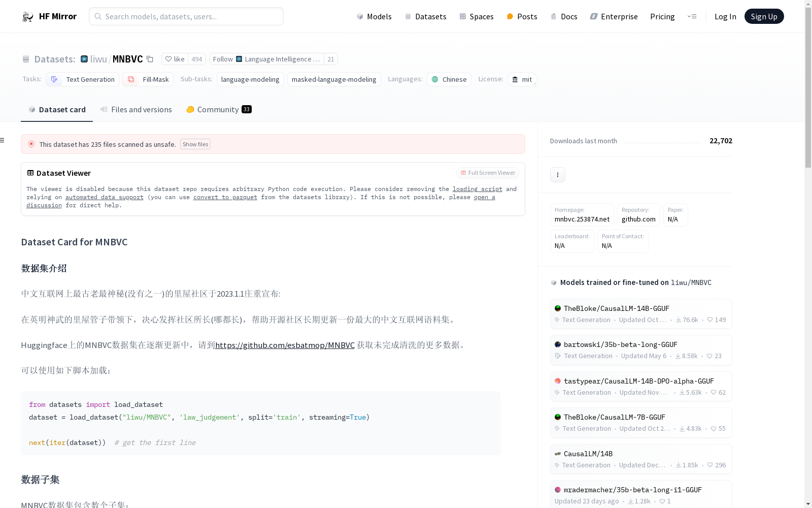This screenshot has height=508, width=812.
Task: Select the language-modeling sub-task tag
Action: coord(250,79)
